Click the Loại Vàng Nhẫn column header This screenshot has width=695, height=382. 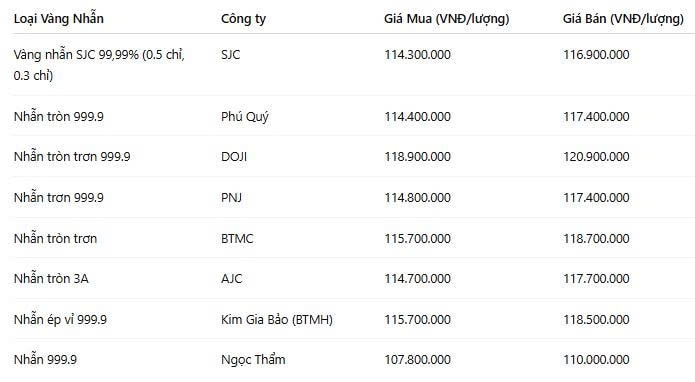59,19
